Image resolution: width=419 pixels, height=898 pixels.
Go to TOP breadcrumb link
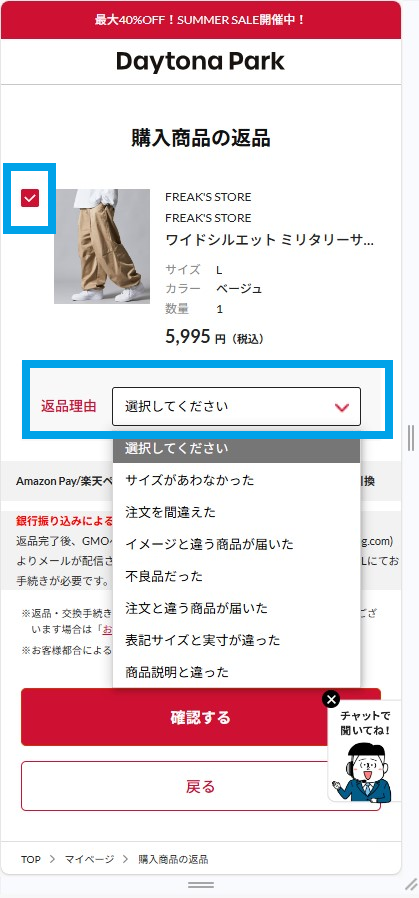[x=31, y=859]
